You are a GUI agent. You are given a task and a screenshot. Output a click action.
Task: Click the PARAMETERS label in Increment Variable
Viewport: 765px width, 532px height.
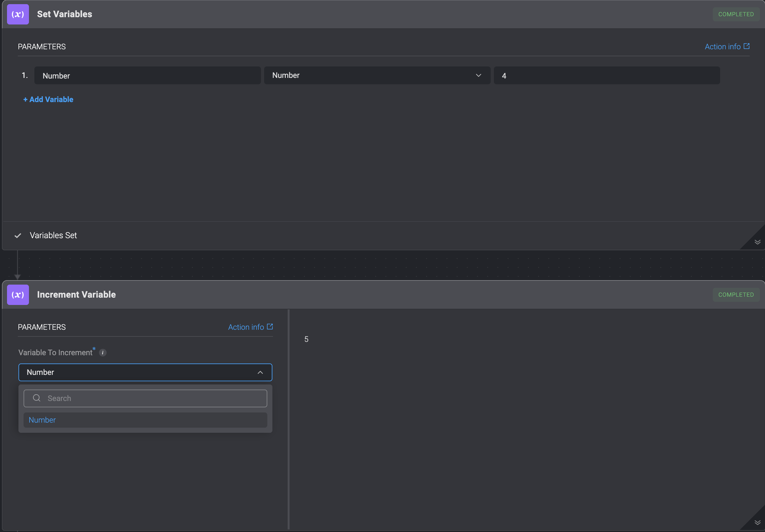click(x=42, y=327)
